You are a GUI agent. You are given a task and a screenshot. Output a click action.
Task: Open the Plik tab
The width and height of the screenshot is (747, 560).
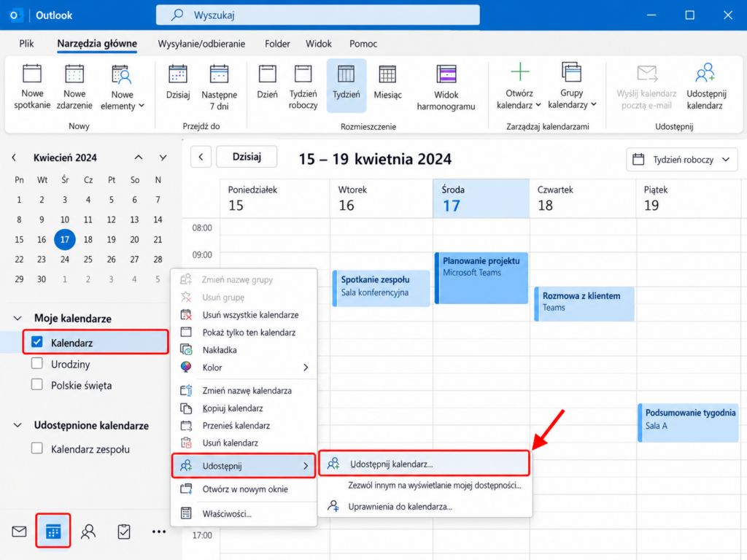pos(26,44)
